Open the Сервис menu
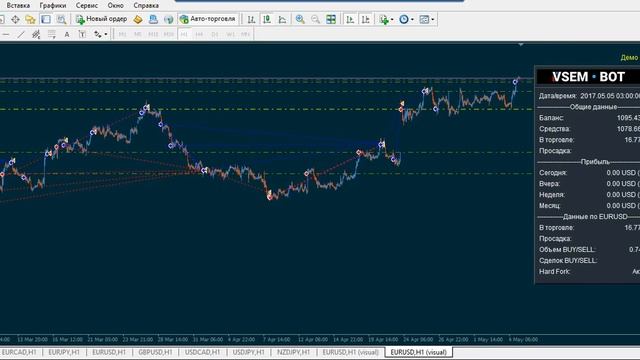This screenshot has width=640, height=360. (87, 5)
